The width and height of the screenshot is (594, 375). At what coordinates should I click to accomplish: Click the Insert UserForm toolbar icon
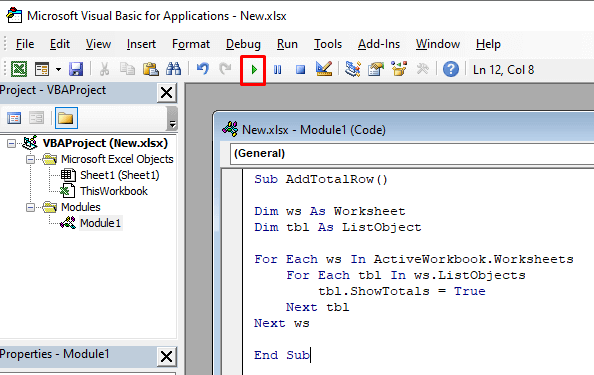click(x=42, y=69)
